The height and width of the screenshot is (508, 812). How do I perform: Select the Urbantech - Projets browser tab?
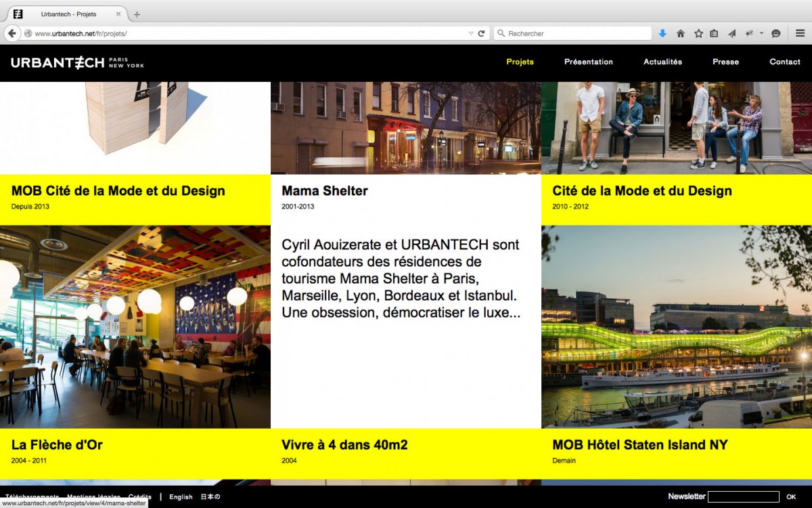[x=68, y=14]
